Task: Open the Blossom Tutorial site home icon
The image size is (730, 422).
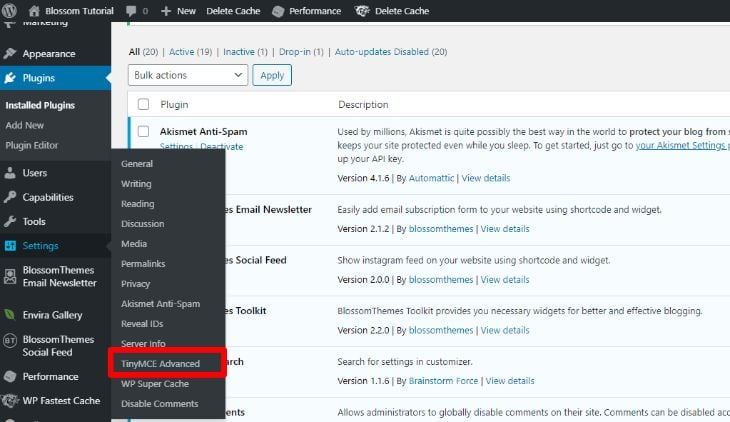Action: (x=34, y=11)
